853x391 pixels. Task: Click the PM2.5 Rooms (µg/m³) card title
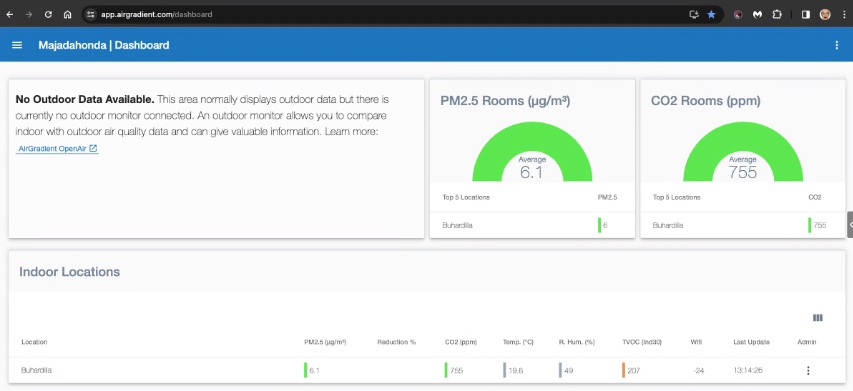(x=505, y=101)
